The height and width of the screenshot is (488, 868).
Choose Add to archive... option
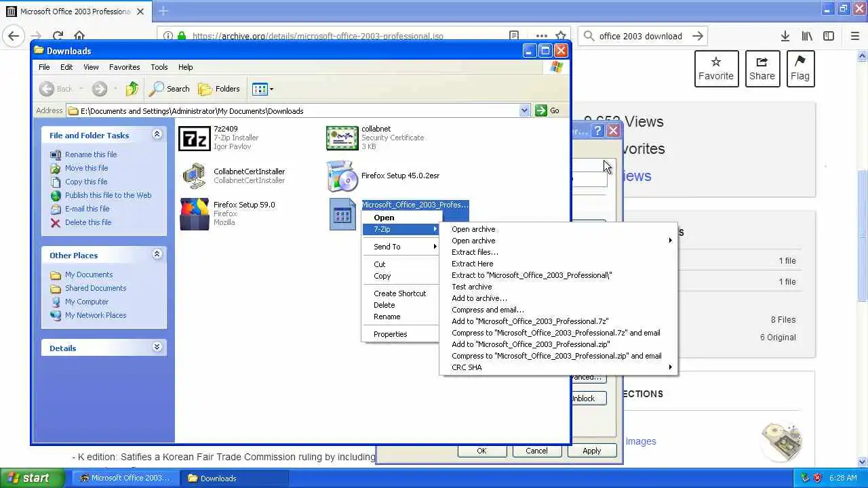558,298
